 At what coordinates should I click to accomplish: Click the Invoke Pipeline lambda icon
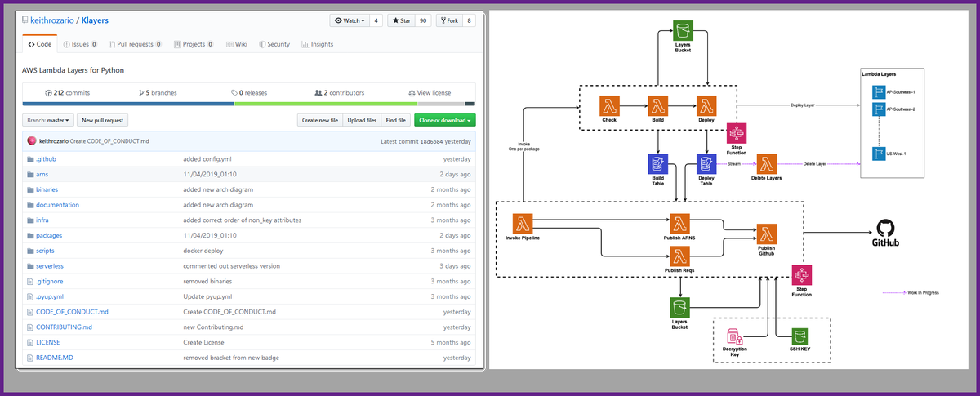coord(522,225)
